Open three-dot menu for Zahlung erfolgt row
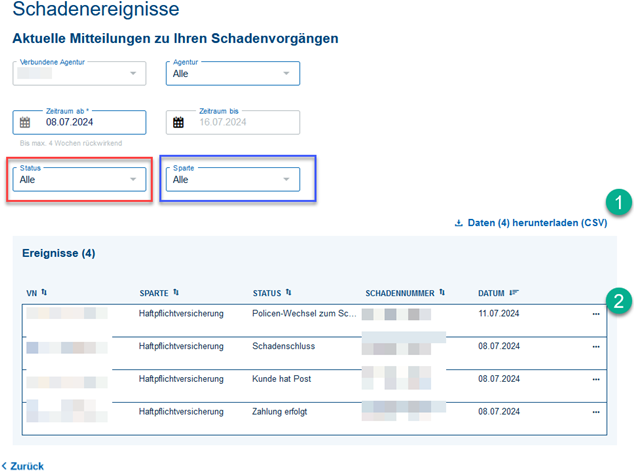 click(x=596, y=412)
